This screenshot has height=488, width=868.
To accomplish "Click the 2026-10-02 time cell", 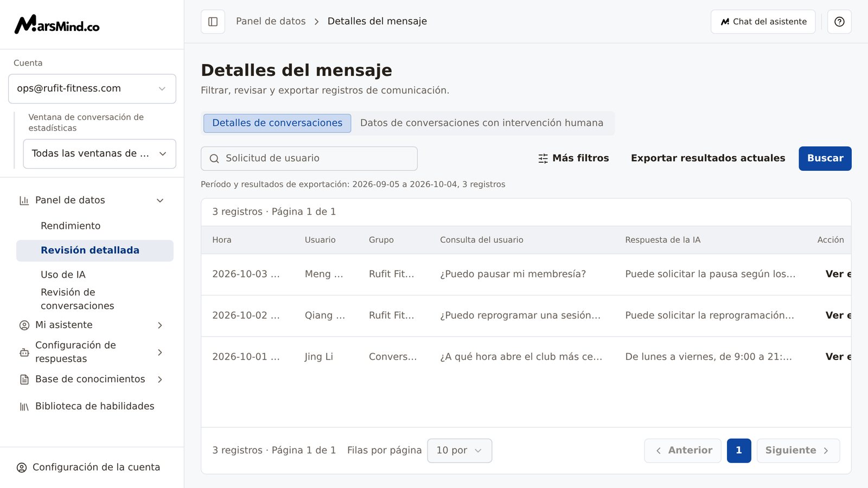I will pyautogui.click(x=246, y=316).
